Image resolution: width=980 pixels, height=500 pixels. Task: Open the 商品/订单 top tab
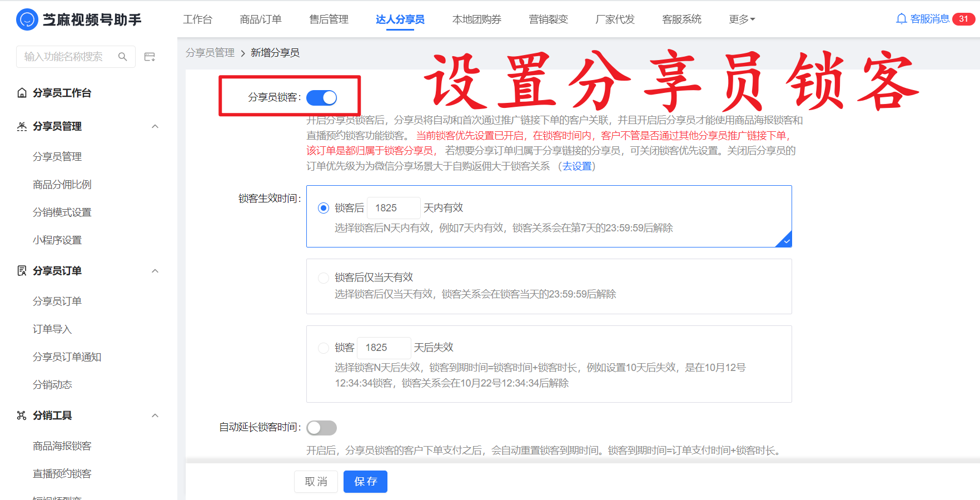[261, 19]
